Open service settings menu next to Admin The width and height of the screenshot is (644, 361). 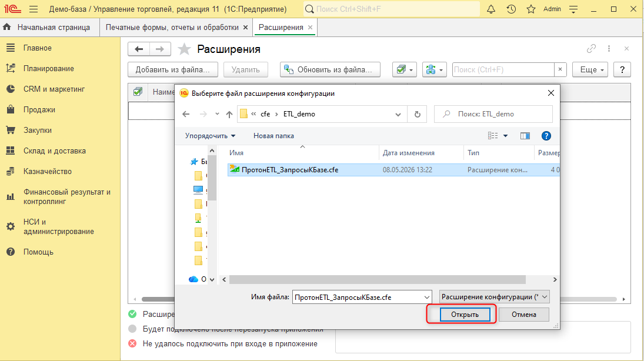coord(574,9)
